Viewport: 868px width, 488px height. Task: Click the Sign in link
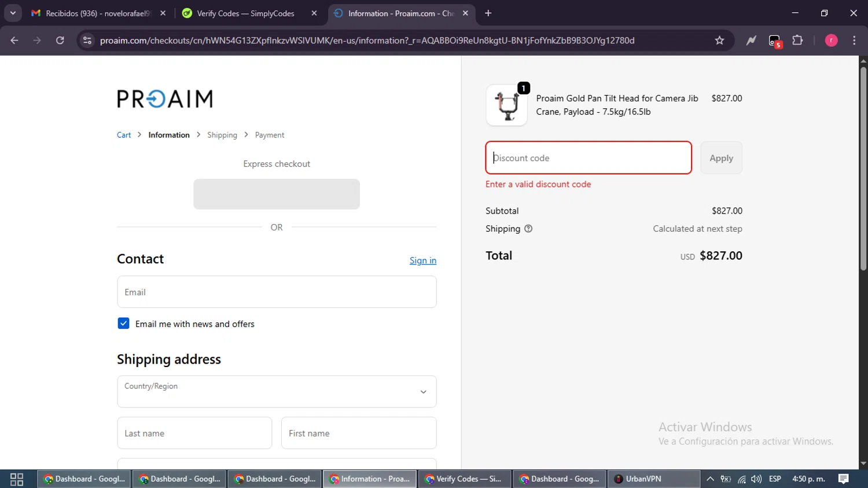click(x=423, y=260)
